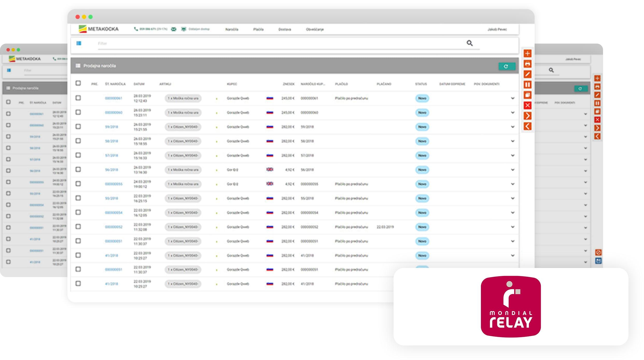Expand the row for order 000000052

pos(513,227)
